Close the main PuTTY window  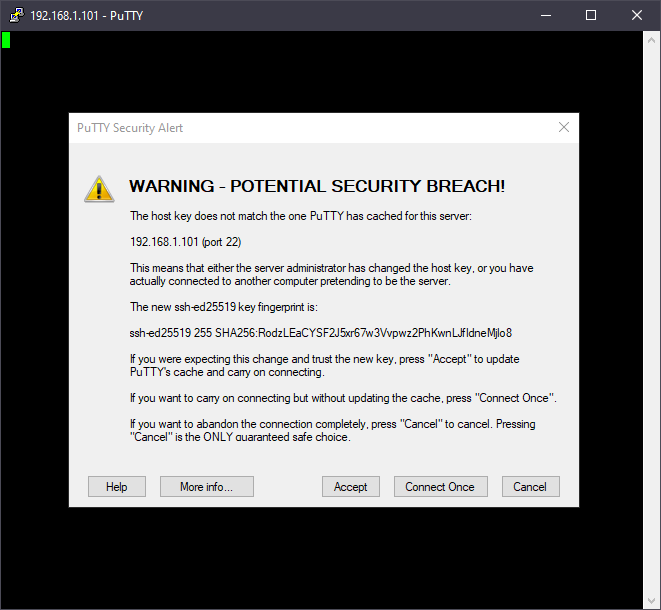(x=637, y=15)
